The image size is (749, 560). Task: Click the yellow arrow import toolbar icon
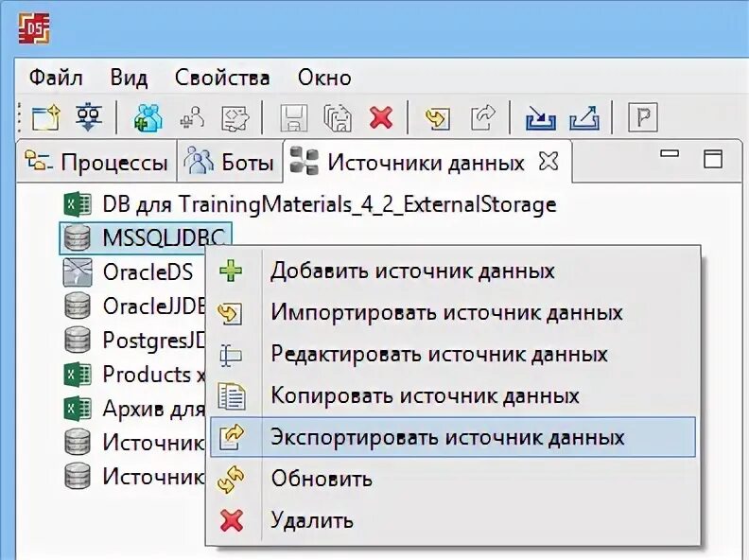point(437,117)
